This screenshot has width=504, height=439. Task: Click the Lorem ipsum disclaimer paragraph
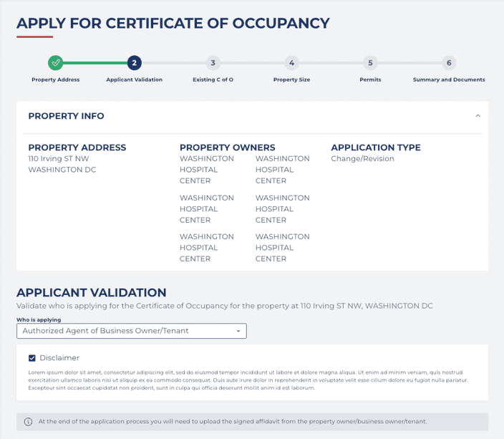point(248,380)
